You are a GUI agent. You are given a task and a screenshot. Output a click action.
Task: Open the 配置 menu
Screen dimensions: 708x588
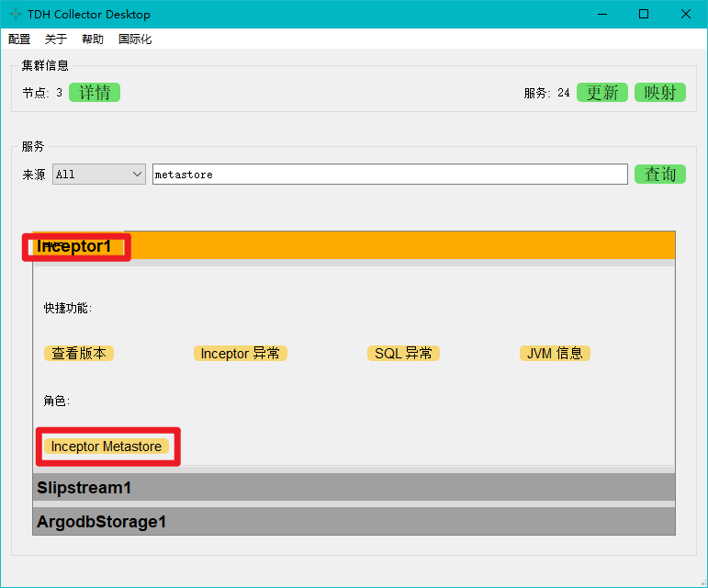[19, 40]
